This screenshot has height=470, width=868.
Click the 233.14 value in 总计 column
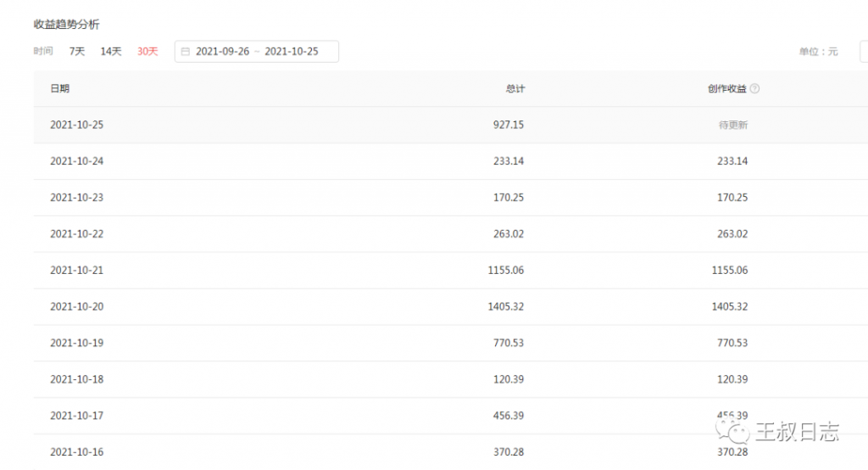pyautogui.click(x=509, y=161)
